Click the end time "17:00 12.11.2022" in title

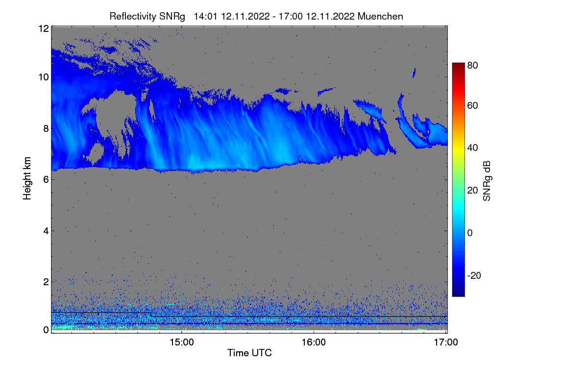317,16
